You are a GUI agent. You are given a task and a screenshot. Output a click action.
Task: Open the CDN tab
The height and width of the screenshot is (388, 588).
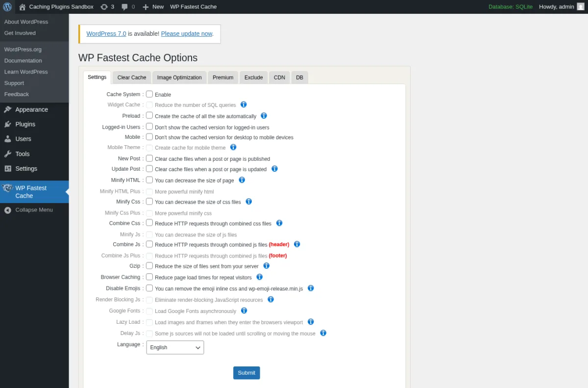pos(279,78)
